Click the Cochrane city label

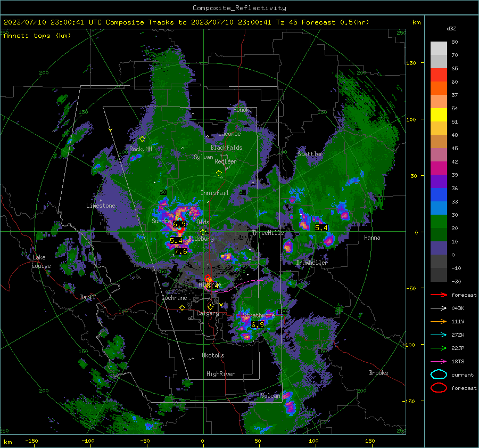pyautogui.click(x=174, y=298)
